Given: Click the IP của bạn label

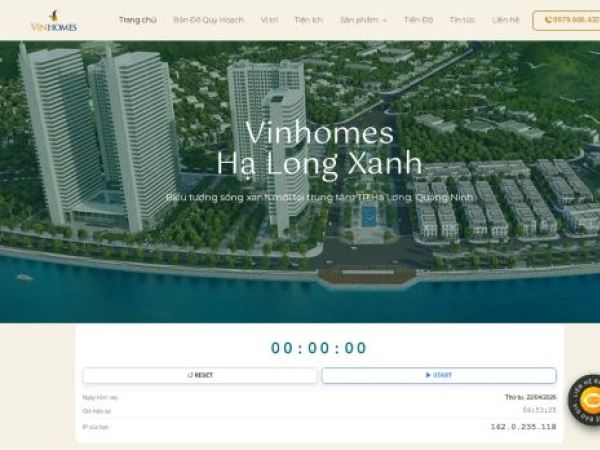Looking at the screenshot, I should pyautogui.click(x=96, y=427).
